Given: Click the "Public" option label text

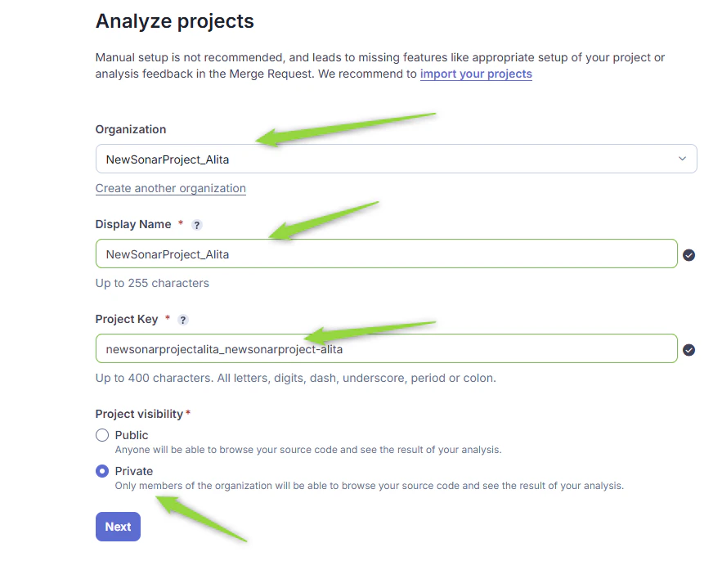Looking at the screenshot, I should point(132,435).
